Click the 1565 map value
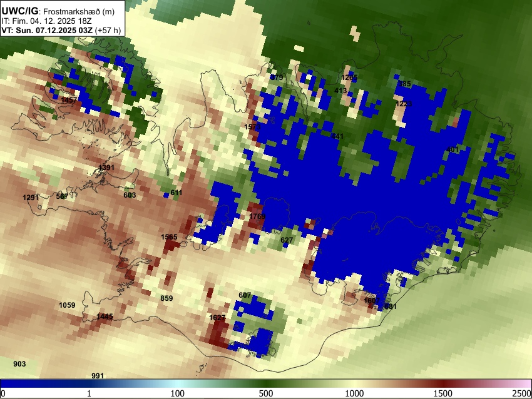This screenshot has height=399, width=532. click(169, 237)
